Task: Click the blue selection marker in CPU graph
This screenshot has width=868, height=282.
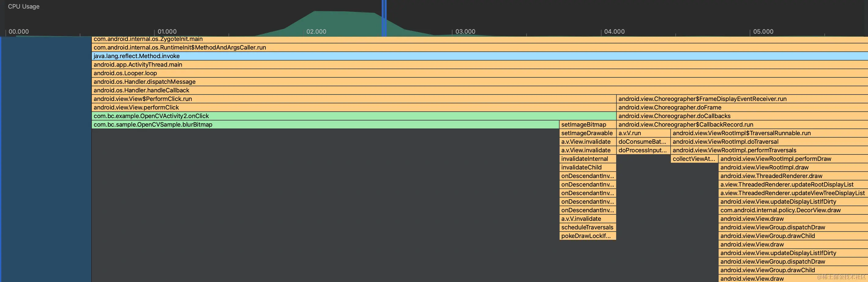Action: coord(384,18)
